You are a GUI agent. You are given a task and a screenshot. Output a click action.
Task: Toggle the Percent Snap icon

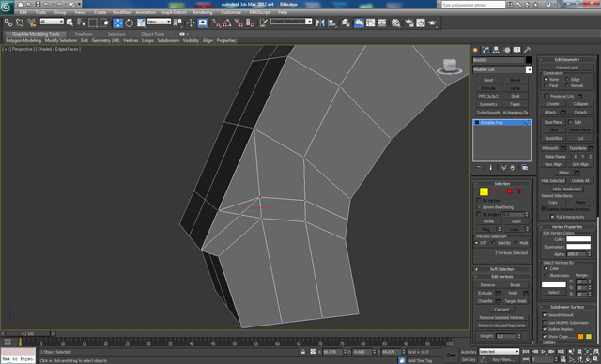[x=239, y=23]
